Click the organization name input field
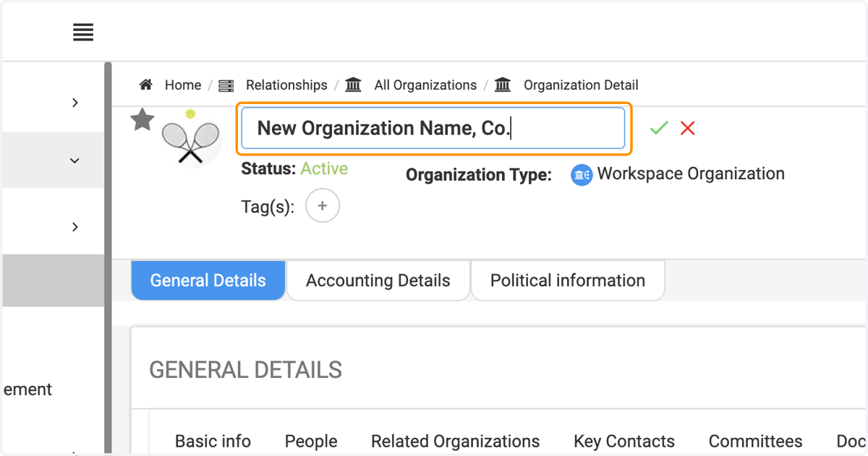The height and width of the screenshot is (456, 868). coord(433,128)
